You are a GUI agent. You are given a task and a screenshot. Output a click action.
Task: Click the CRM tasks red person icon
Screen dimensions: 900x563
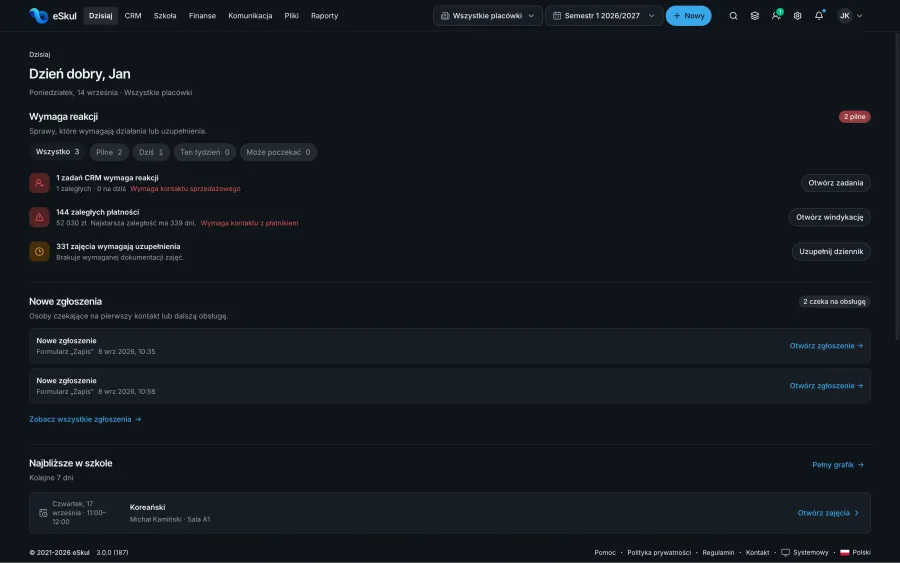click(x=39, y=183)
